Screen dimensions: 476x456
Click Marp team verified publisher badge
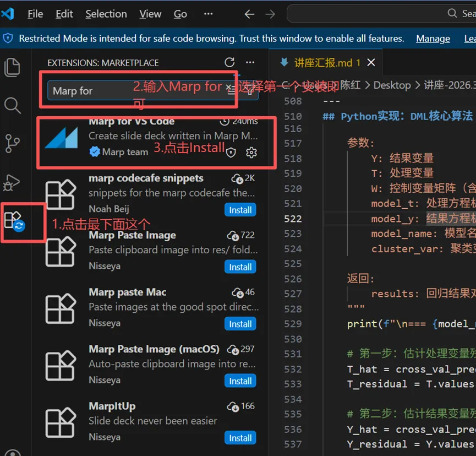pos(95,151)
